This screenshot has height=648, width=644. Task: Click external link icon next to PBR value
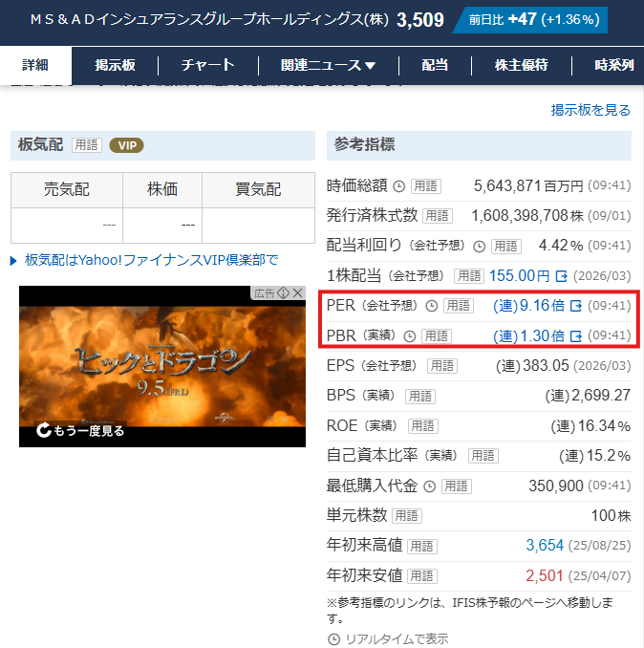tap(576, 335)
